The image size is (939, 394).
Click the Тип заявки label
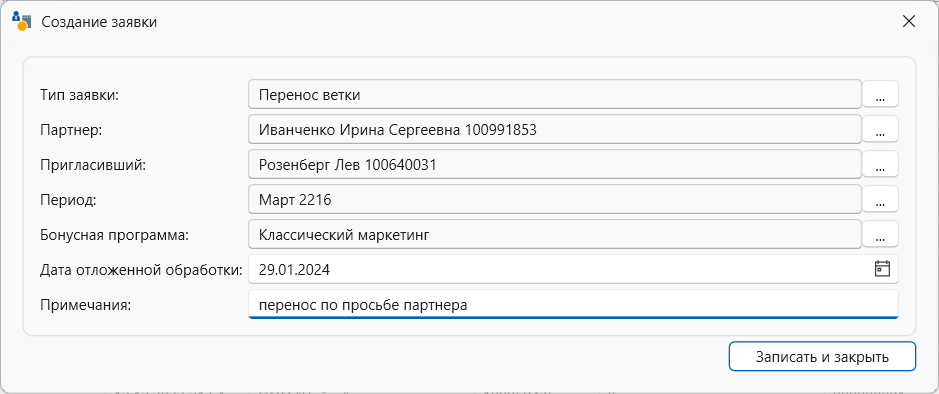[x=80, y=95]
